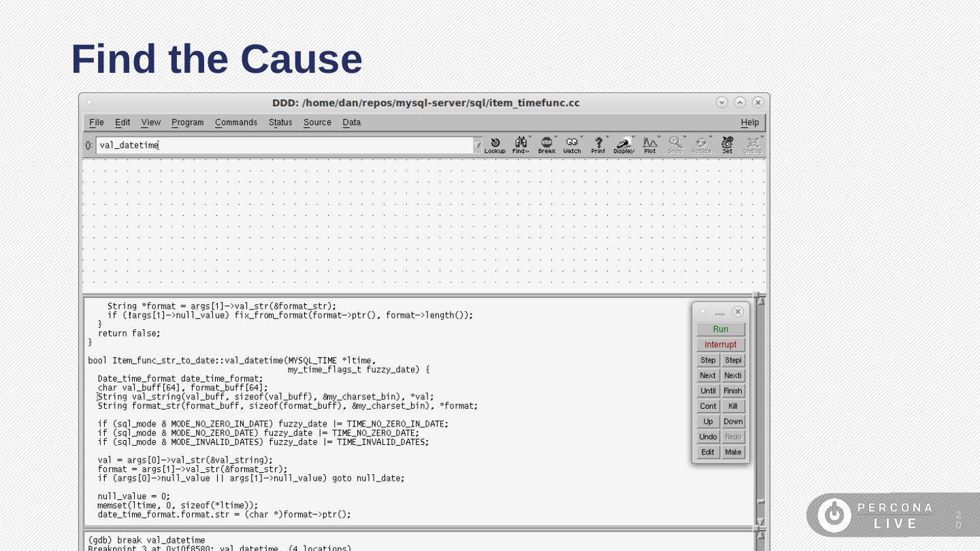The height and width of the screenshot is (551, 980).
Task: Click the Plot graph icon
Action: click(x=650, y=145)
